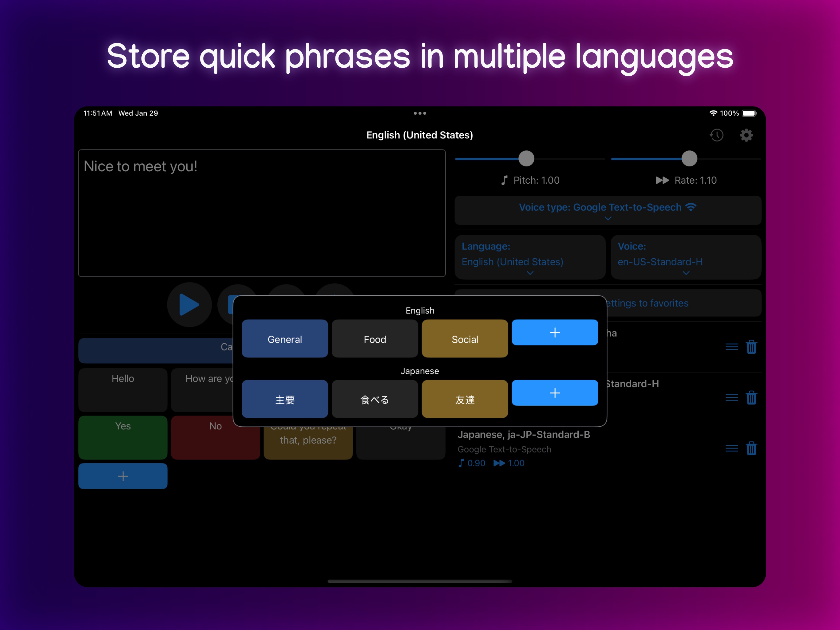This screenshot has width=840, height=630.
Task: Click the English (United States) title
Action: (420, 135)
